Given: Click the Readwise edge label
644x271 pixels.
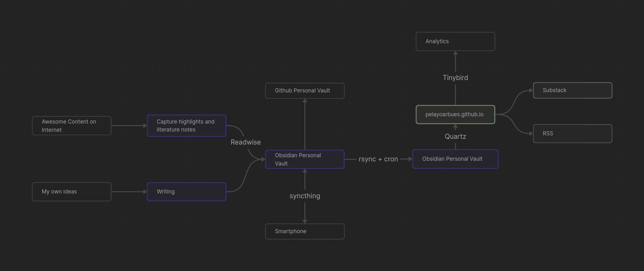Looking at the screenshot, I should (246, 142).
